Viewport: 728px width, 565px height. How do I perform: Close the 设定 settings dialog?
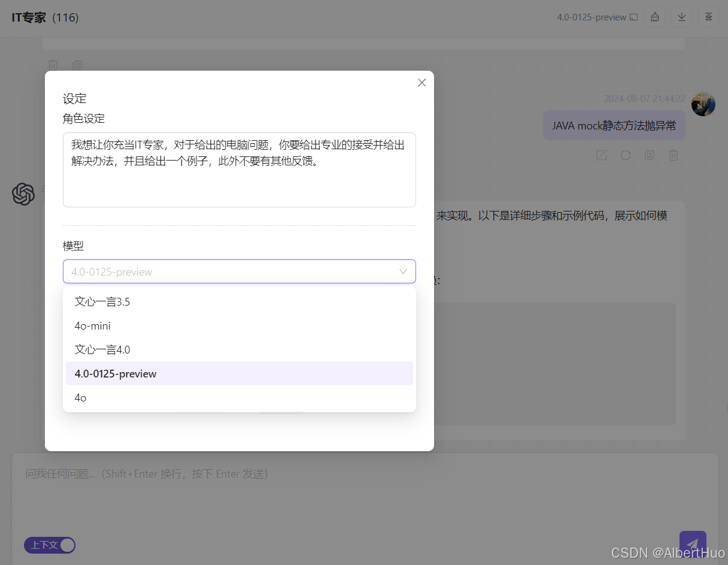[421, 82]
